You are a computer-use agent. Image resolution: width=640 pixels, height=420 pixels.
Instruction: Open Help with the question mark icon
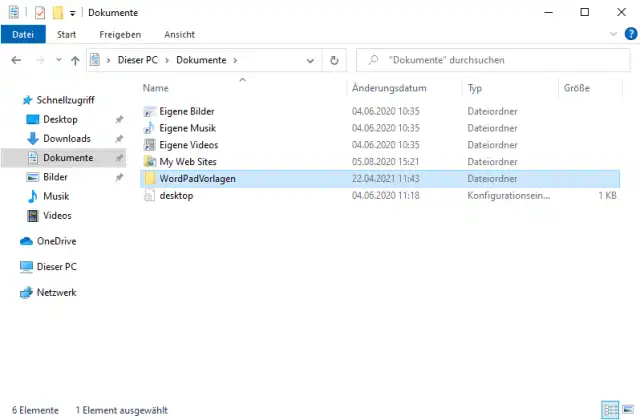click(631, 34)
